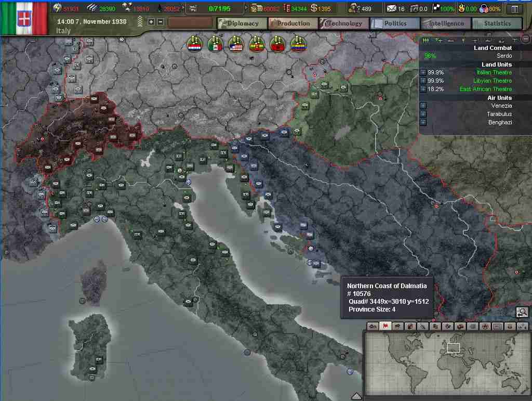Click the Intelligence button
The image size is (532, 401).
click(446, 23)
